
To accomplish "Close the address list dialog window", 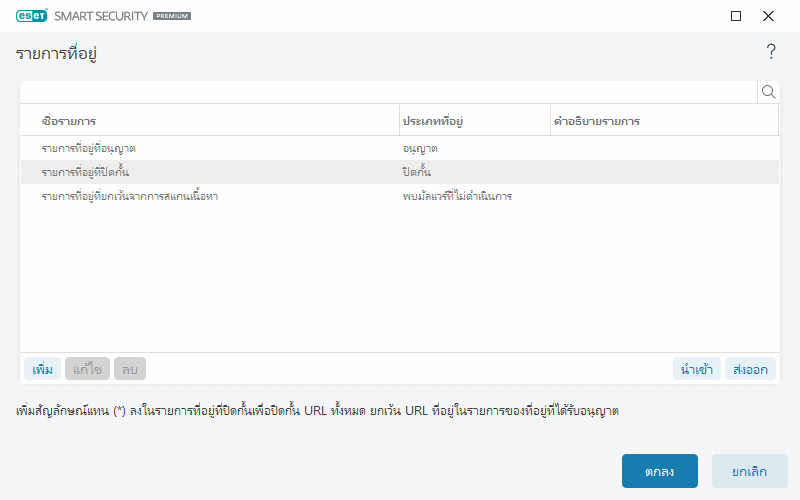I will [x=768, y=16].
